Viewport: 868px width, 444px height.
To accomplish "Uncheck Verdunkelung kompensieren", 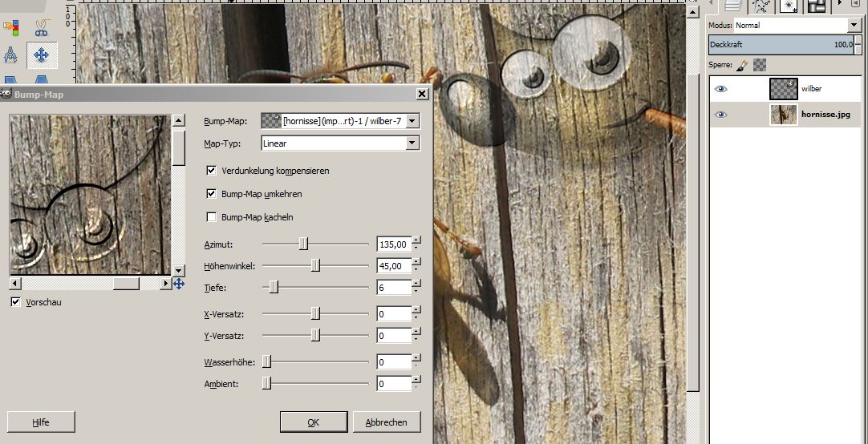I will point(212,171).
